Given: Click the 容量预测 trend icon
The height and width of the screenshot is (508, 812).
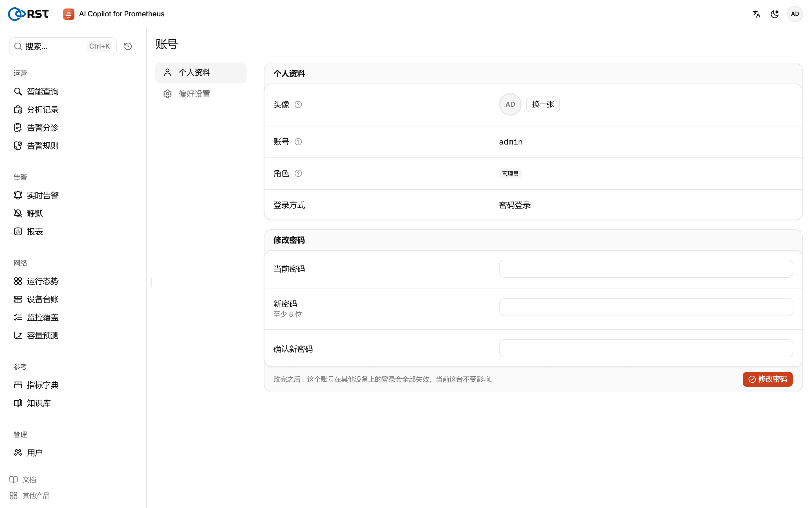Looking at the screenshot, I should coord(18,335).
